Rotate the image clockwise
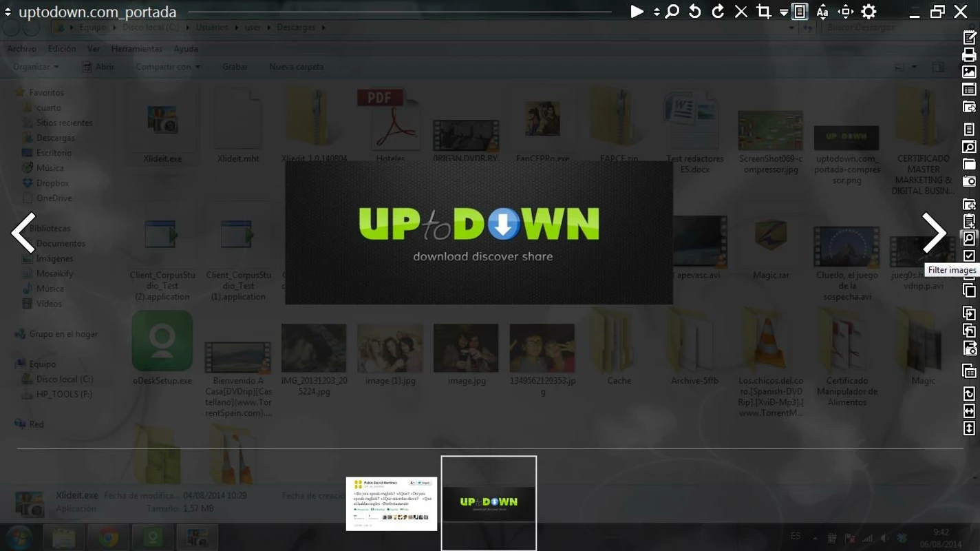The width and height of the screenshot is (980, 551). coord(718,12)
